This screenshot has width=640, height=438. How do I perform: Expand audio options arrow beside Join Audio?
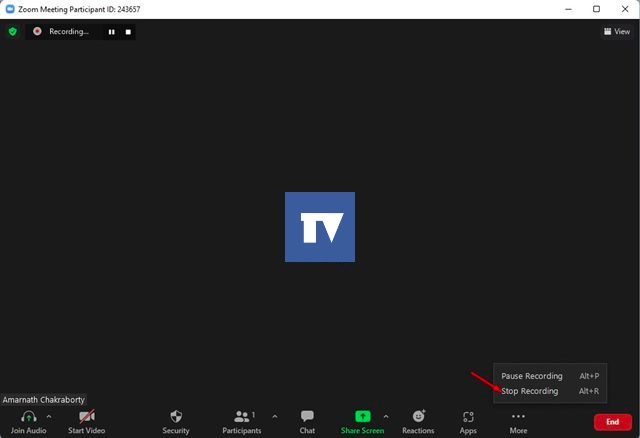pyautogui.click(x=49, y=416)
